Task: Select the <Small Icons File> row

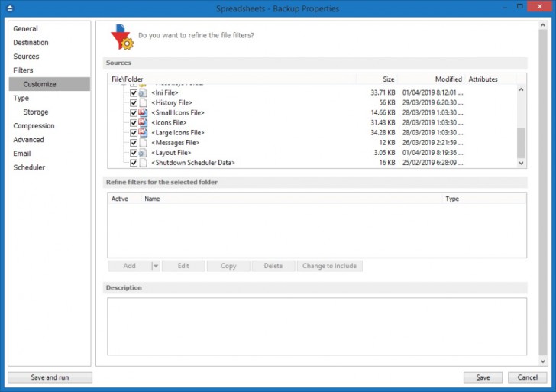Action: pos(178,113)
